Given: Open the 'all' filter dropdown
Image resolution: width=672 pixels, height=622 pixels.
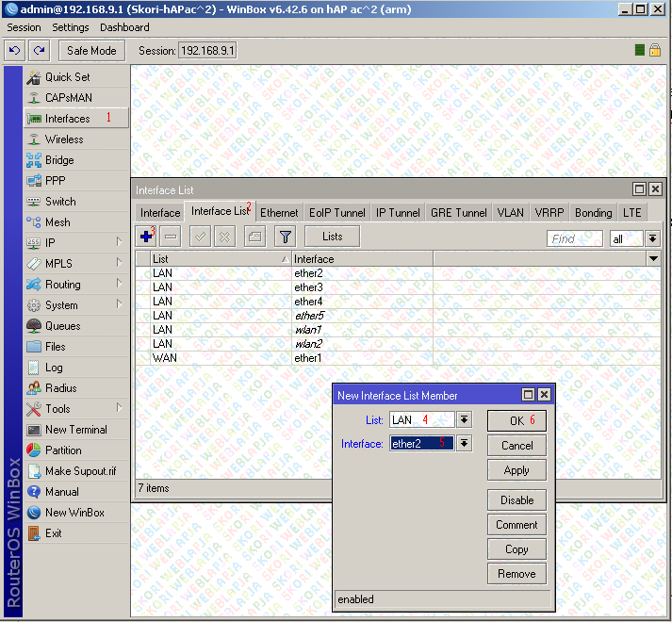Looking at the screenshot, I should tap(652, 239).
